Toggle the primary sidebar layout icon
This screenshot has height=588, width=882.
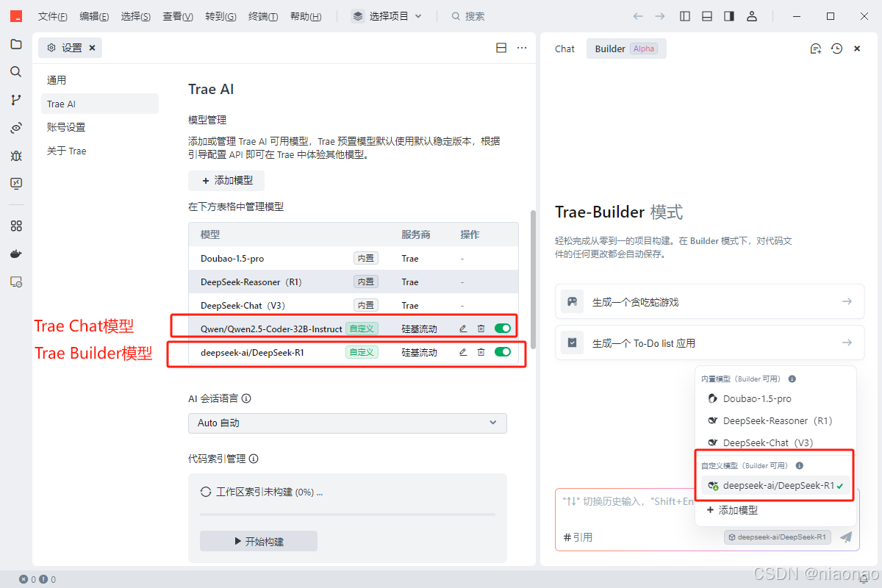pyautogui.click(x=685, y=16)
